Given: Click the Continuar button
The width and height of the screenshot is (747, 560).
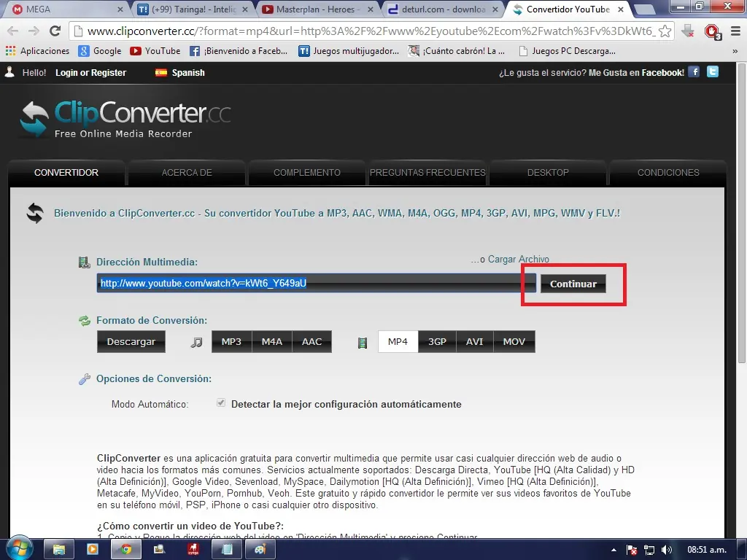Looking at the screenshot, I should tap(573, 284).
